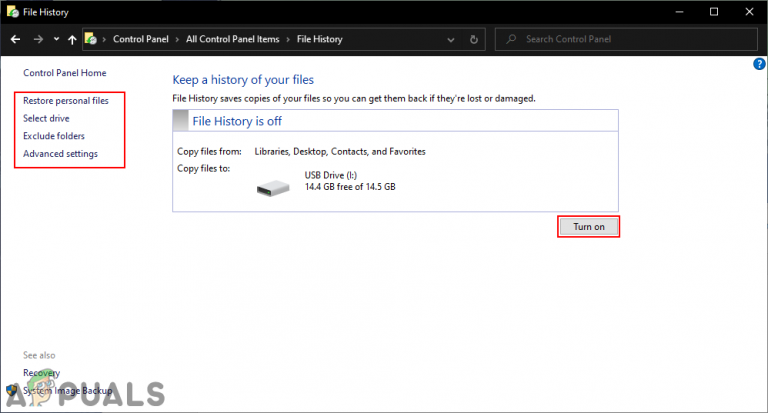Viewport: 768px width, 413px height.
Task: Select All Control Panel Items breadcrumb
Action: click(x=233, y=39)
